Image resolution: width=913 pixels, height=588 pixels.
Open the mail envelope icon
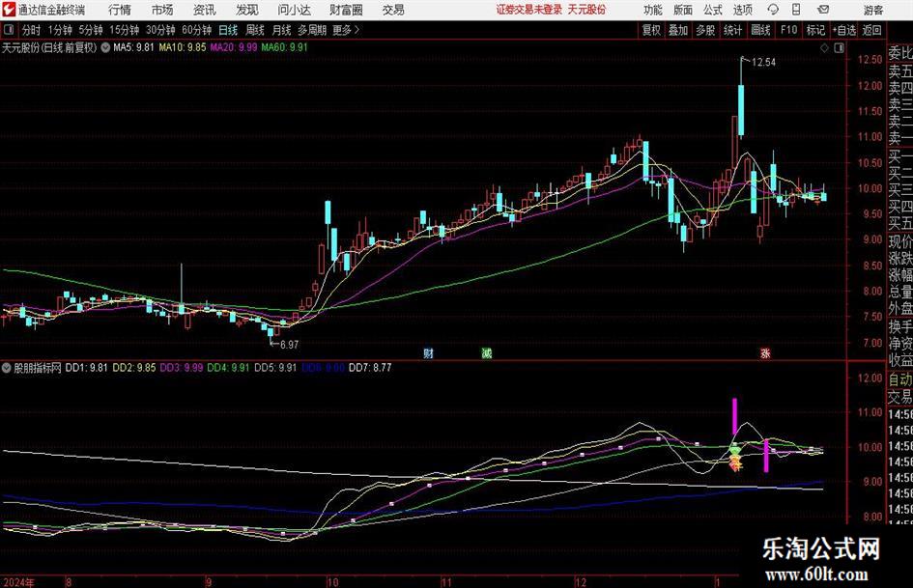[823, 10]
